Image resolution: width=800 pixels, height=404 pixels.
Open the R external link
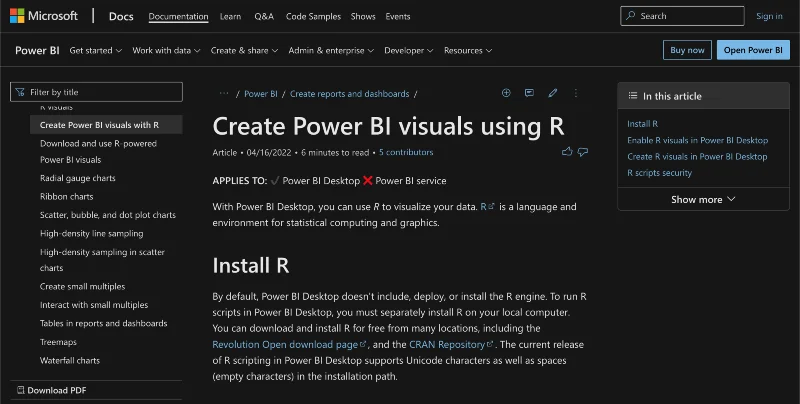click(x=487, y=207)
